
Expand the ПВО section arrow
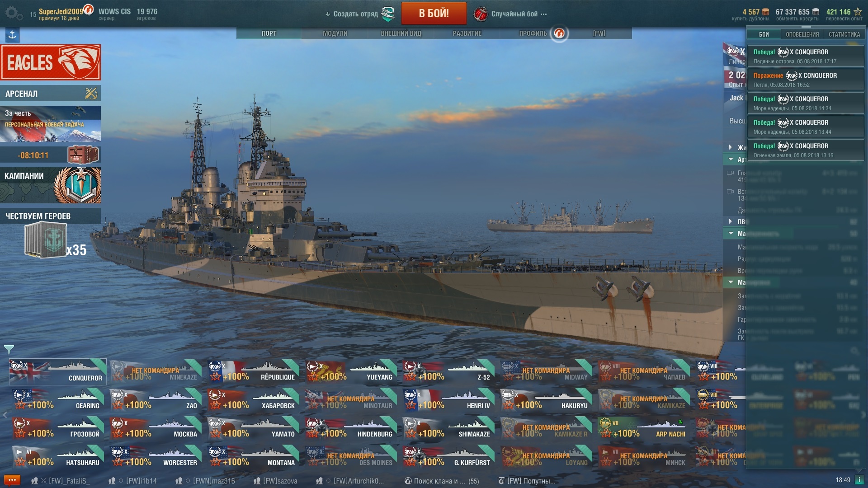click(x=730, y=221)
